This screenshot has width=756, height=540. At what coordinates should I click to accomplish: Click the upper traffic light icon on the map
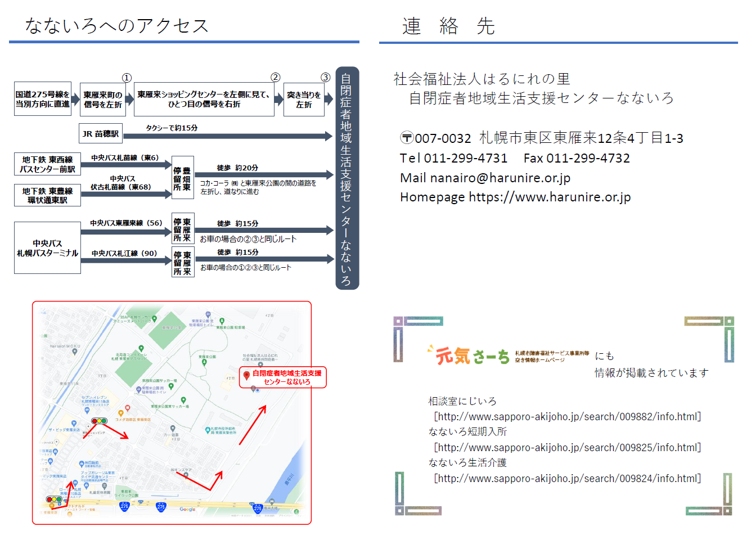[99, 421]
